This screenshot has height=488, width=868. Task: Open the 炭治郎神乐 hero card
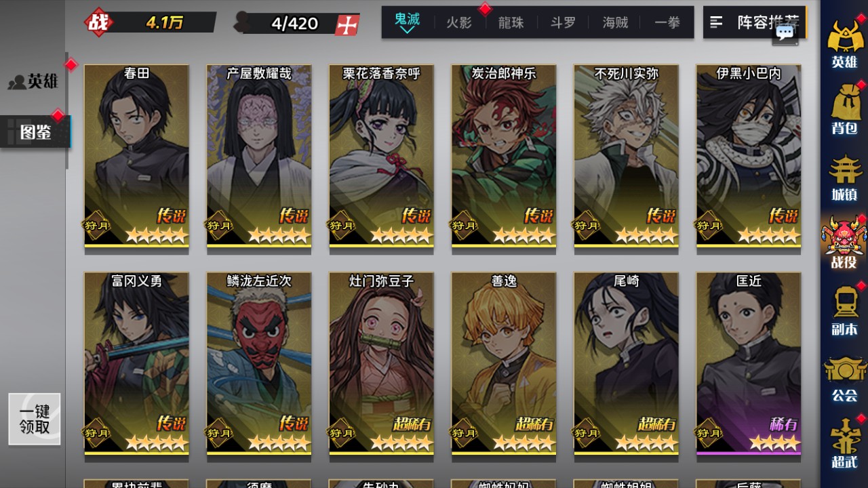[x=504, y=159]
